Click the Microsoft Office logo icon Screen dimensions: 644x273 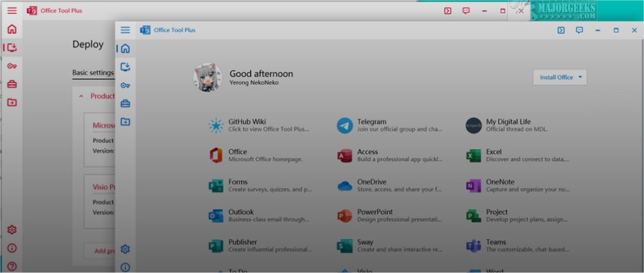tap(216, 156)
